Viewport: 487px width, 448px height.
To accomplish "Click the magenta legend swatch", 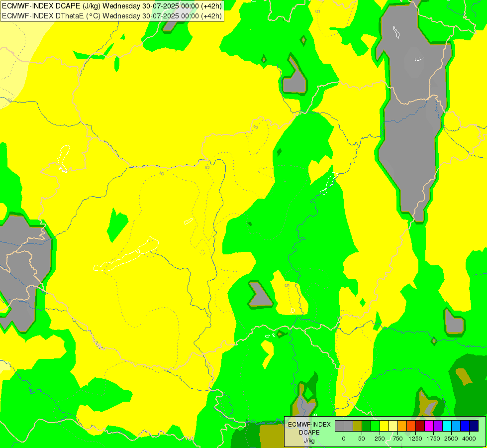I will 429,426.
